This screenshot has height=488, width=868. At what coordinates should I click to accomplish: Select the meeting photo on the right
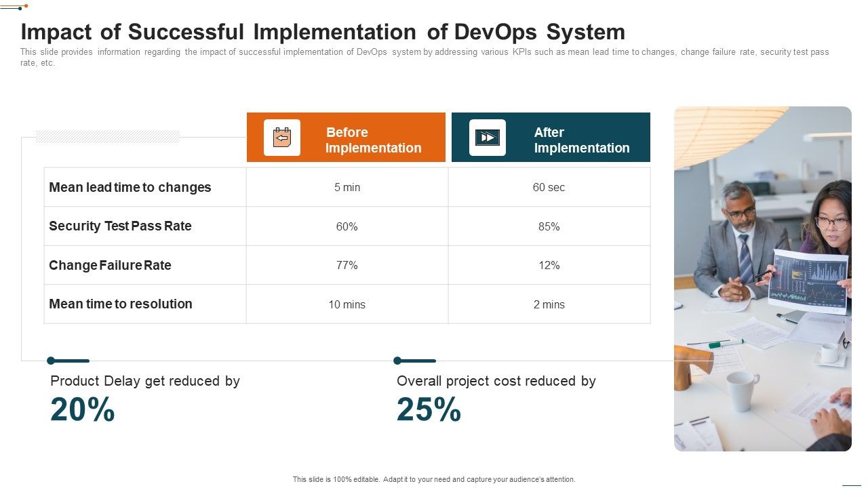[762, 279]
